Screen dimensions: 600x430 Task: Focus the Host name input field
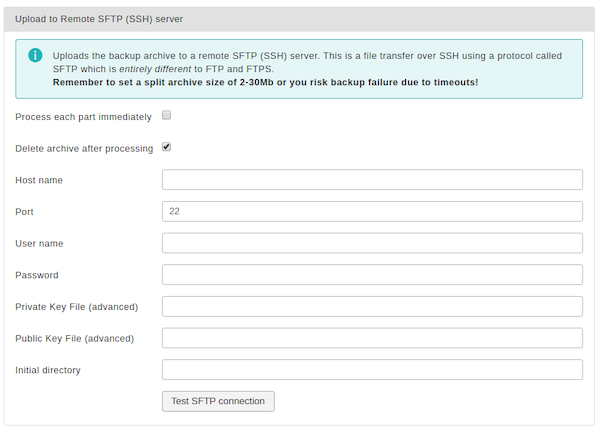(372, 180)
